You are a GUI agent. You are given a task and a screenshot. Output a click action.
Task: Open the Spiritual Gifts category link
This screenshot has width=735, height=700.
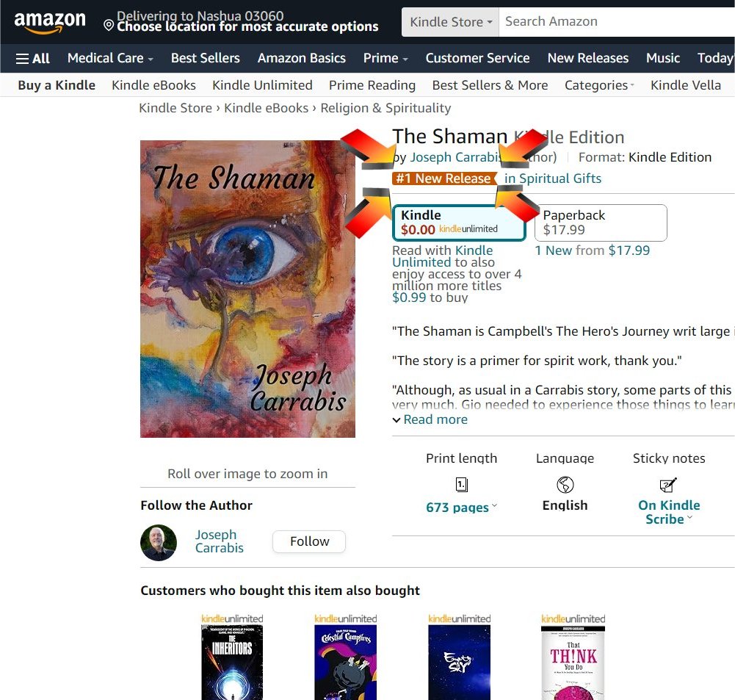[x=553, y=178]
